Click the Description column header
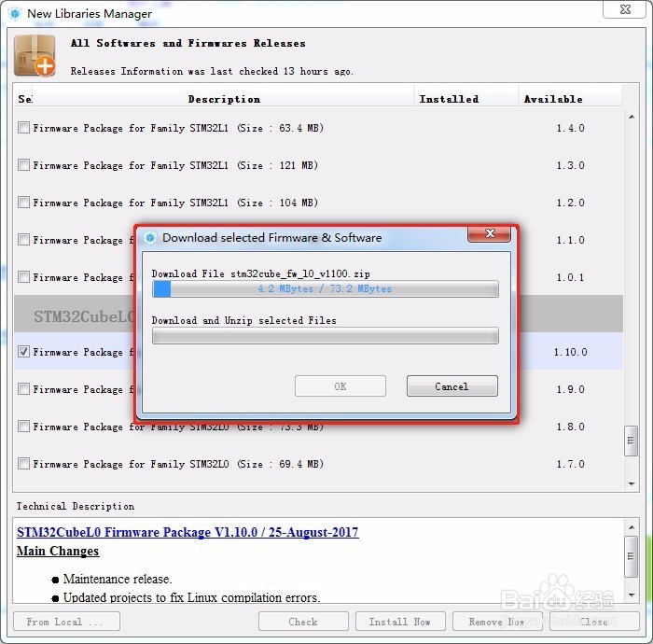Image resolution: width=653 pixels, height=644 pixels. 224,99
